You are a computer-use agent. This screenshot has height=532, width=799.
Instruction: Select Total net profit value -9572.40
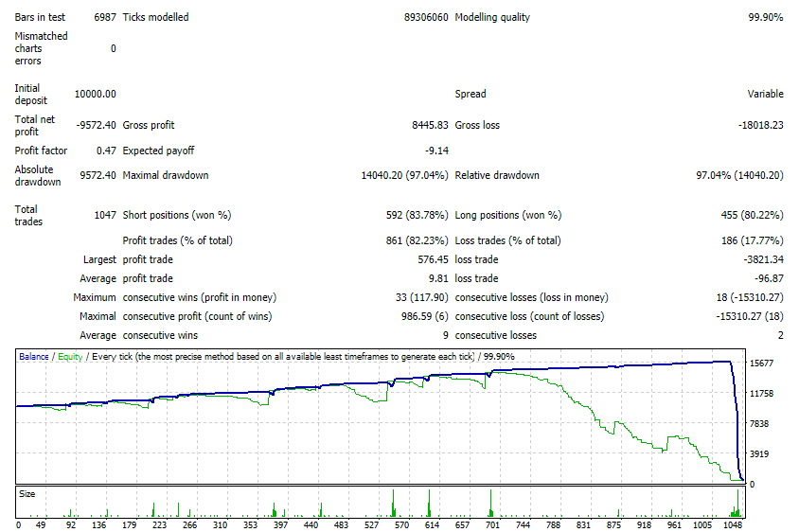97,125
